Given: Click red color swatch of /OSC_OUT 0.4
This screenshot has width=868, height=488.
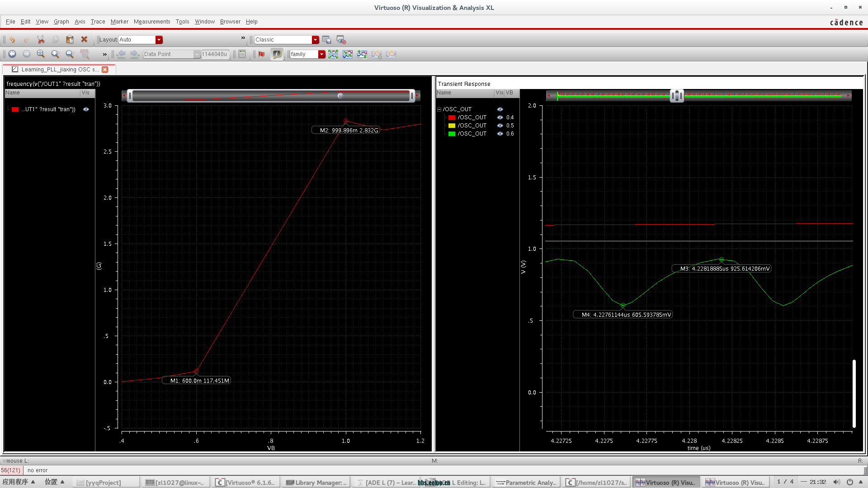Looking at the screenshot, I should [452, 117].
